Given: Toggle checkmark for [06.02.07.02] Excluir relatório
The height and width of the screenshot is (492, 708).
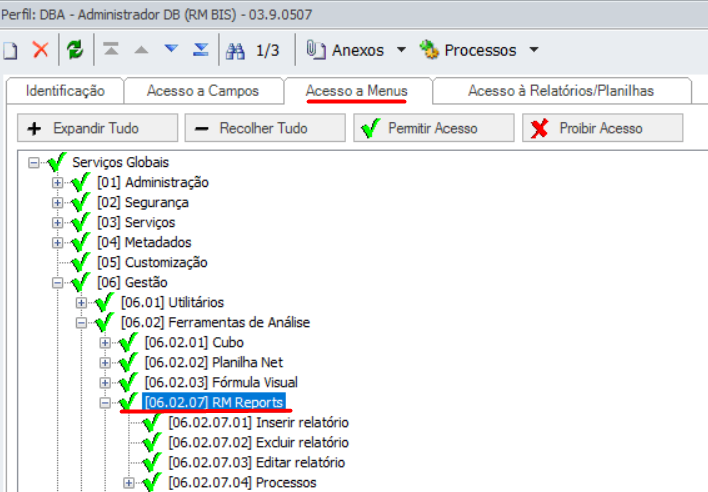Looking at the screenshot, I should point(152,442).
